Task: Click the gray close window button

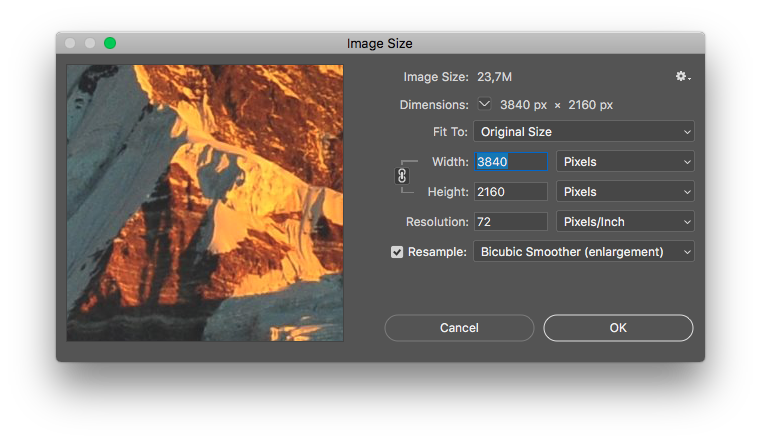Action: [x=70, y=43]
